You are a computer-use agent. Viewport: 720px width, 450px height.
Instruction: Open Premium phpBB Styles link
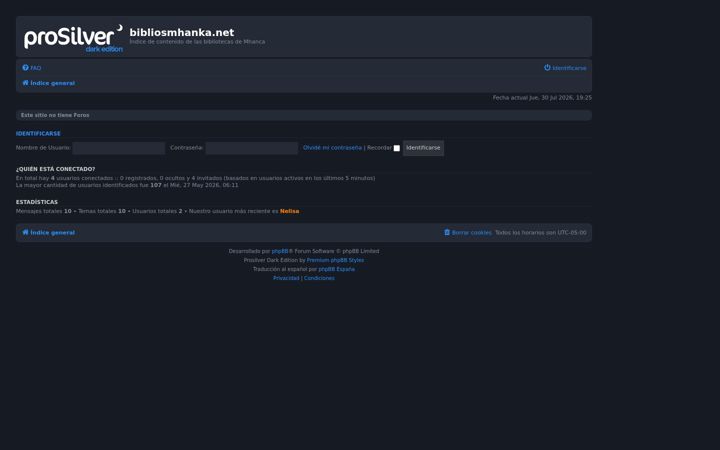pos(335,260)
